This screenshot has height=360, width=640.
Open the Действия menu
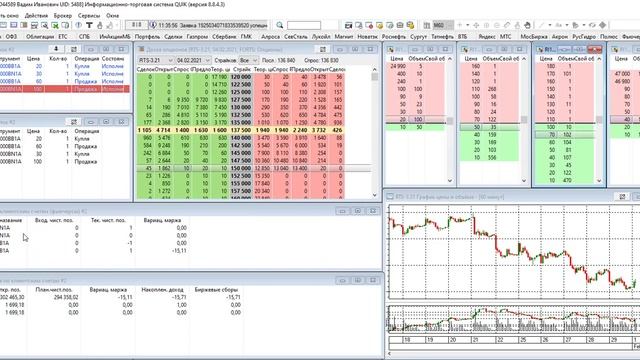tap(36, 16)
